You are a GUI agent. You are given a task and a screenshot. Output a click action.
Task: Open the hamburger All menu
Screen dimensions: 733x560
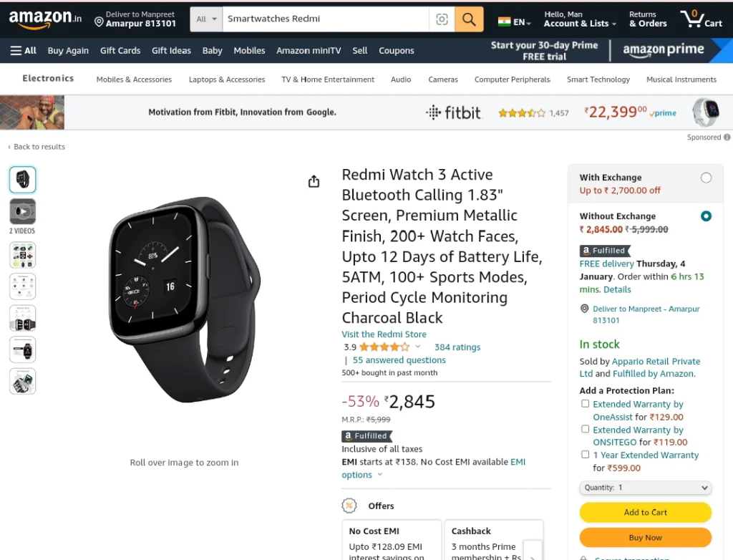coord(24,51)
